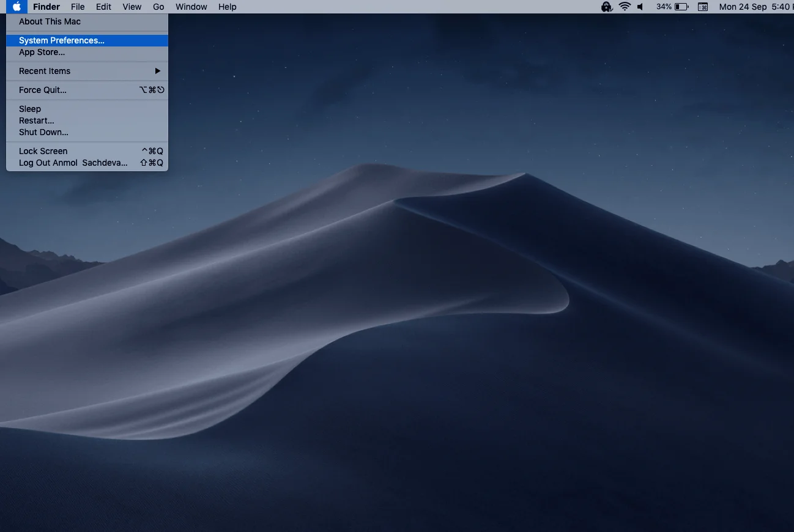Select About This Mac
The image size is (794, 532).
tap(50, 21)
